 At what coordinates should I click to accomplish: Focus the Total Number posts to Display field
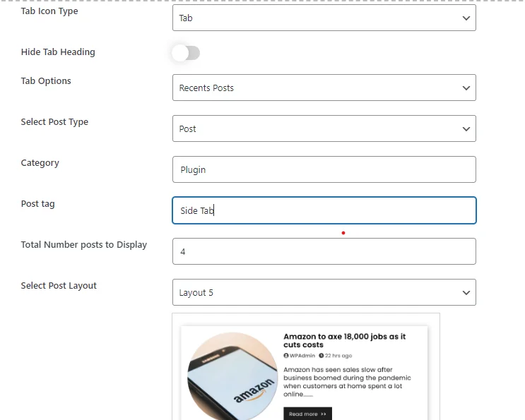[x=324, y=251]
